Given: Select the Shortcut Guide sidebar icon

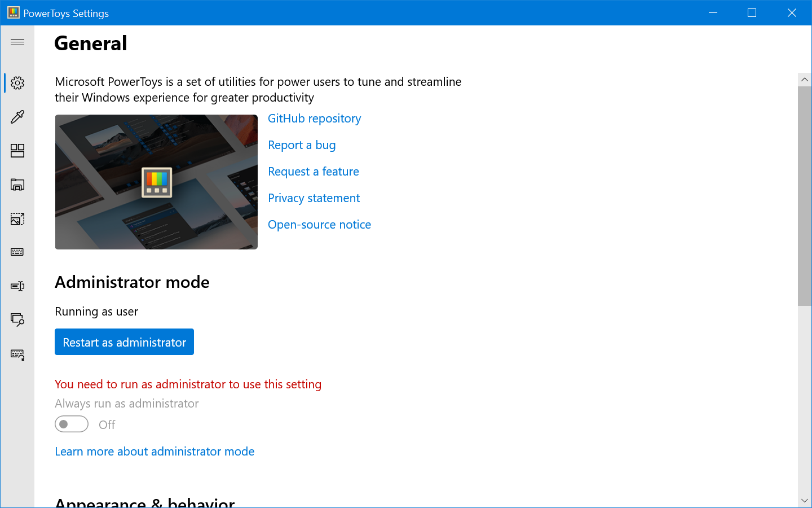Looking at the screenshot, I should (x=17, y=354).
